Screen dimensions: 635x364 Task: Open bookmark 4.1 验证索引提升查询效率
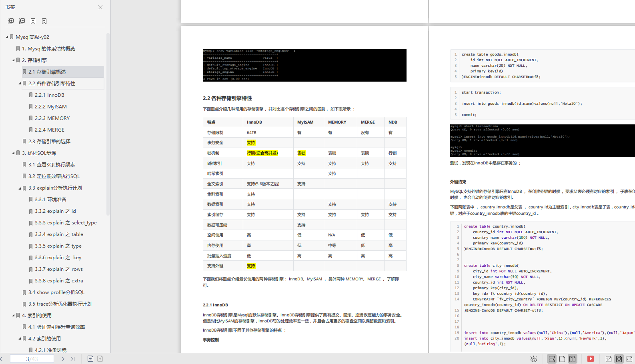pos(56,327)
